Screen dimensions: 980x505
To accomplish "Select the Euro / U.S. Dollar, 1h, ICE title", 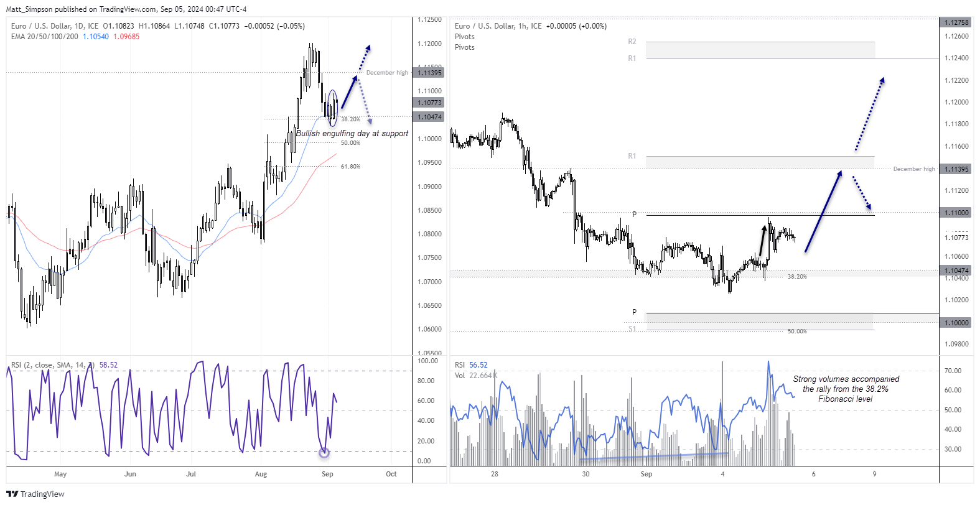I will (x=498, y=26).
